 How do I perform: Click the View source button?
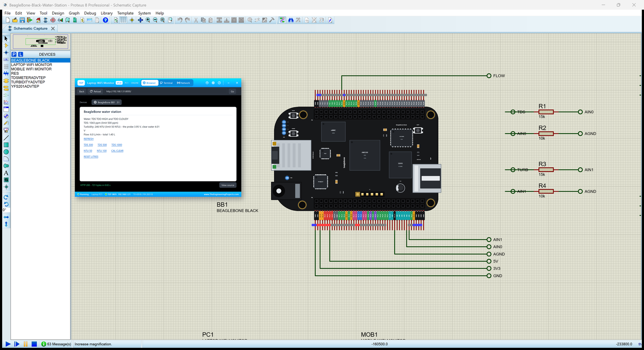tap(228, 185)
